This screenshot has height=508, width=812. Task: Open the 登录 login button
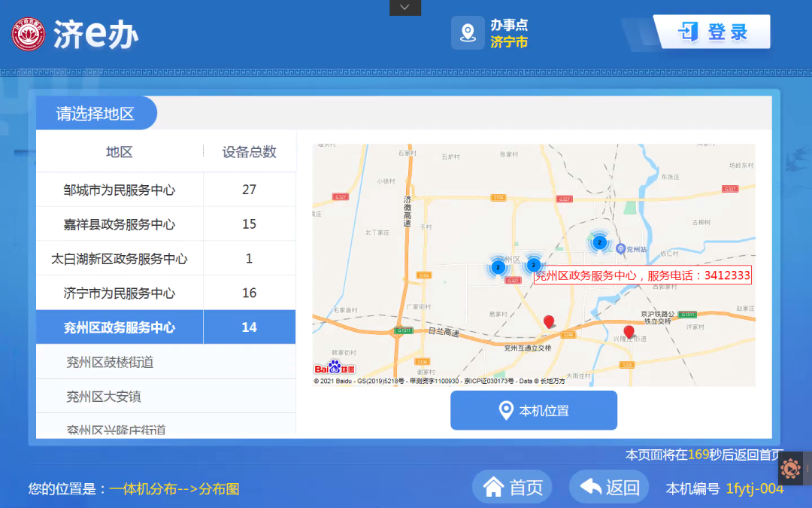pyautogui.click(x=713, y=32)
